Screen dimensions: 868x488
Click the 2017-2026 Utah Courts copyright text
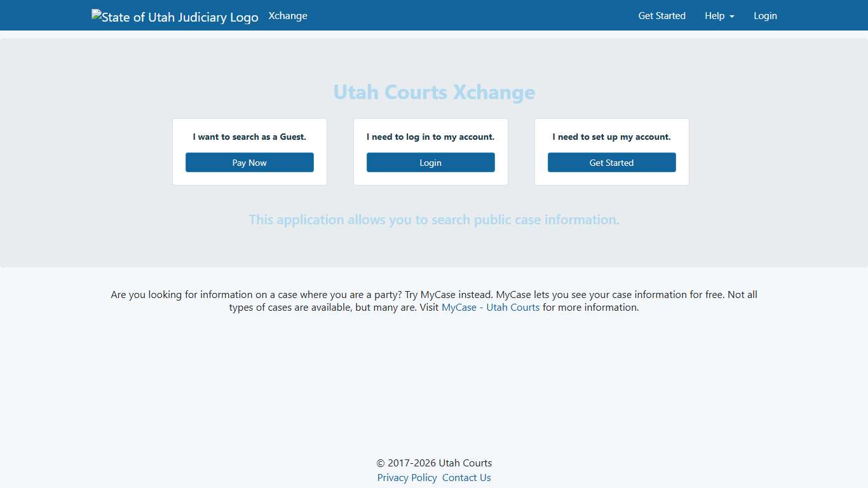(x=434, y=463)
